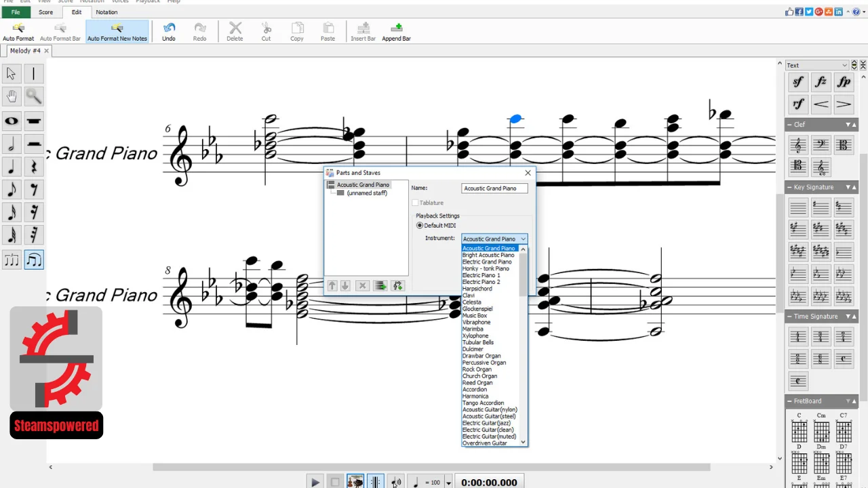Image resolution: width=868 pixels, height=488 pixels.
Task: Insert the fp dynamic marking
Action: 844,82
